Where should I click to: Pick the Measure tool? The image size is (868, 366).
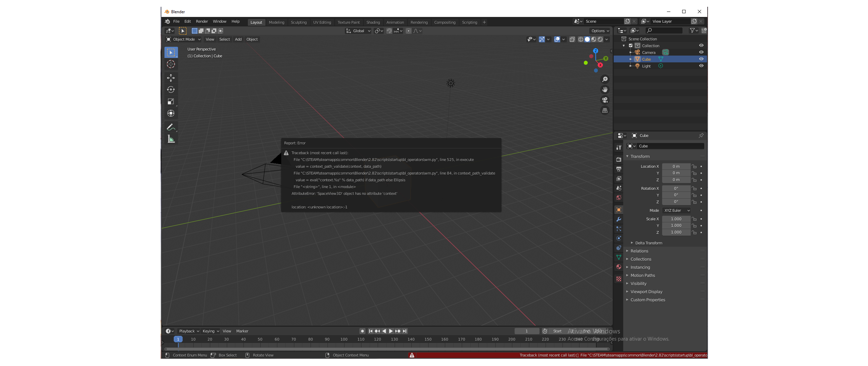click(x=171, y=139)
